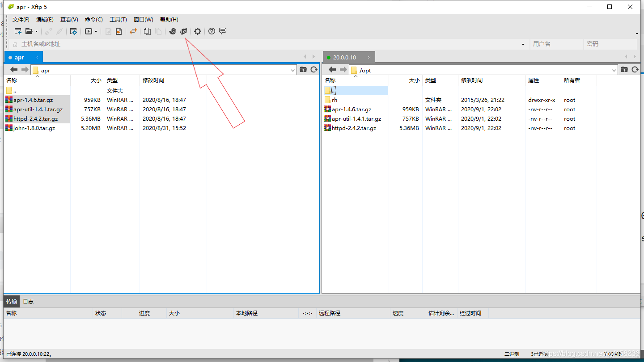Click the 密码 input field
This screenshot has width=644, height=362.
tap(610, 44)
